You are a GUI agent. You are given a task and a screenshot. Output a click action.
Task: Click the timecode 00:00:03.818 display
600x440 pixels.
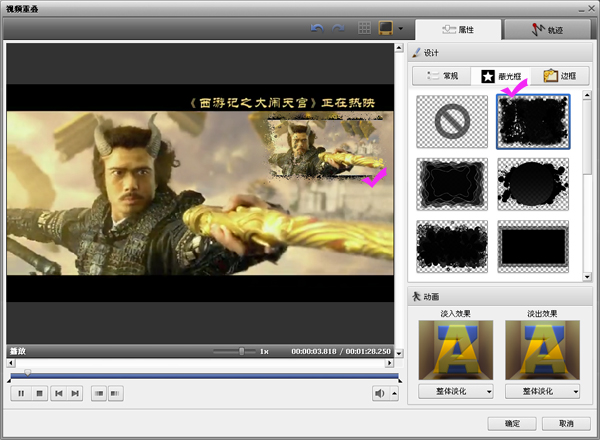(x=314, y=351)
